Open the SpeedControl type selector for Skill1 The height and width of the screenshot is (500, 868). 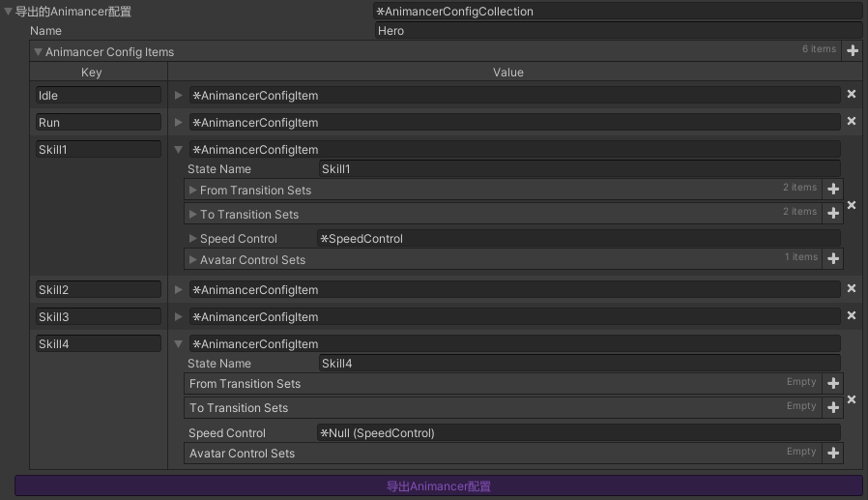[578, 239]
